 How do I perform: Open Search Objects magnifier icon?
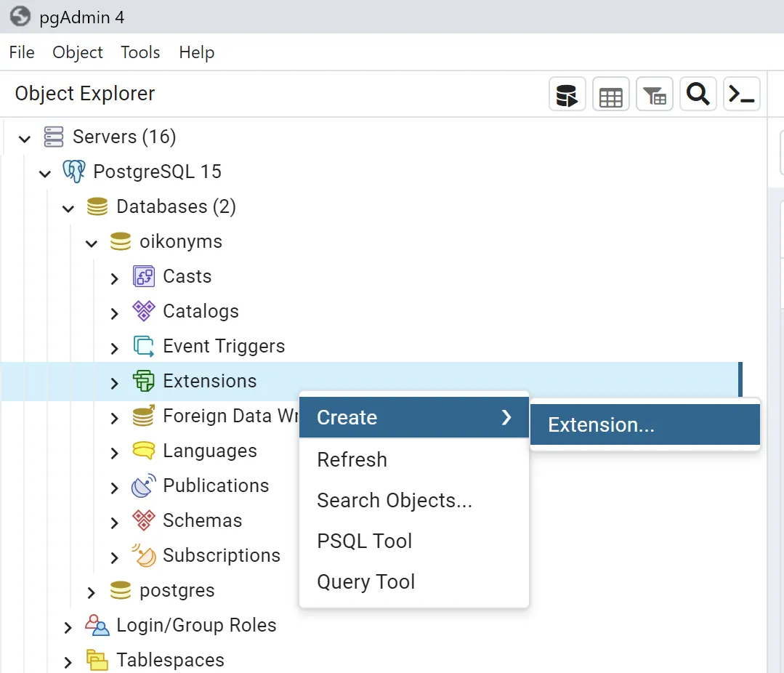pos(698,94)
